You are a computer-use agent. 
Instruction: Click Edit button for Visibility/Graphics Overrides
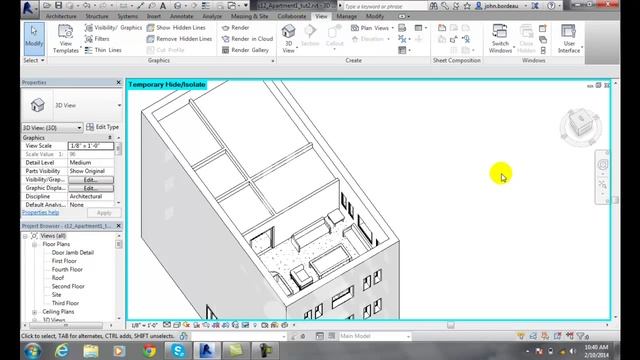[91, 180]
